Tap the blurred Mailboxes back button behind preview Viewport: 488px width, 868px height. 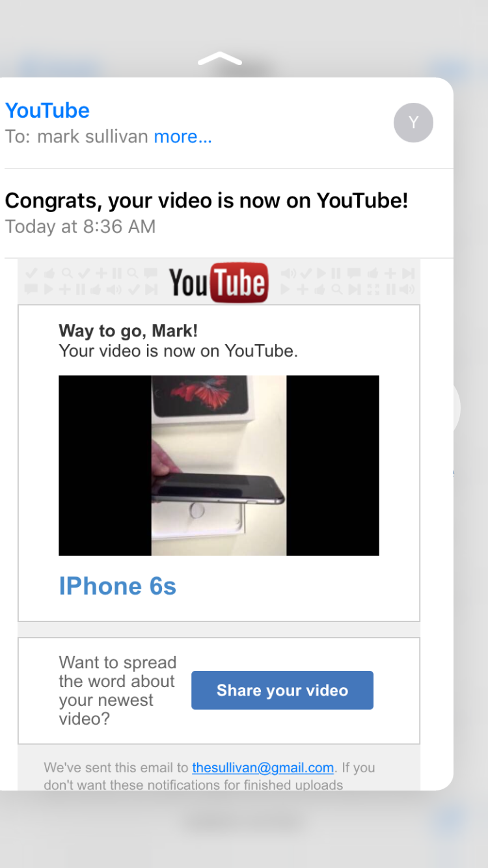tap(59, 68)
